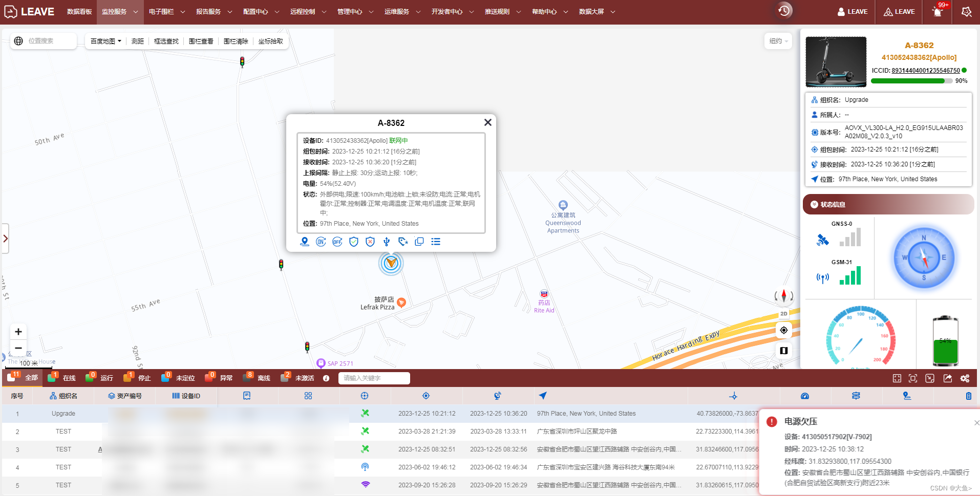The width and height of the screenshot is (980, 496).
Task: Filter devices by 全部 status
Action: [x=23, y=378]
